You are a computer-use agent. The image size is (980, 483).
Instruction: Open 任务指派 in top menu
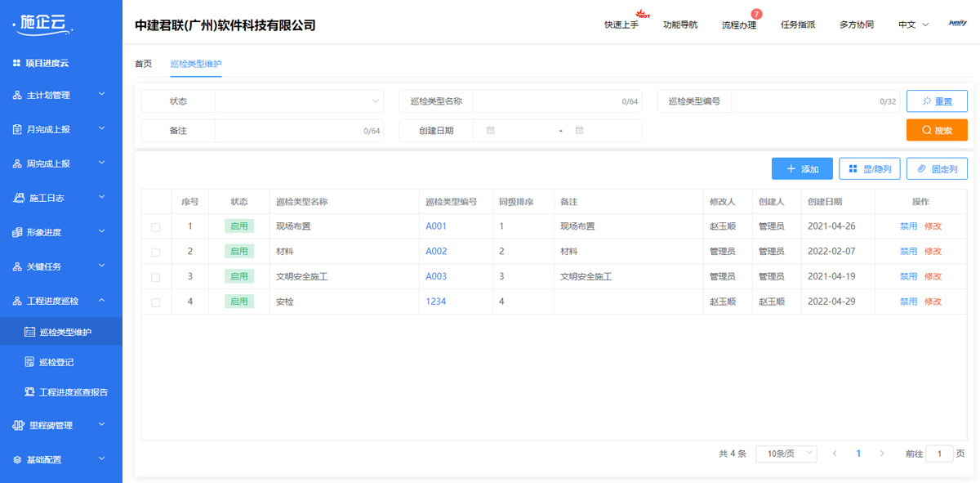[x=798, y=25]
